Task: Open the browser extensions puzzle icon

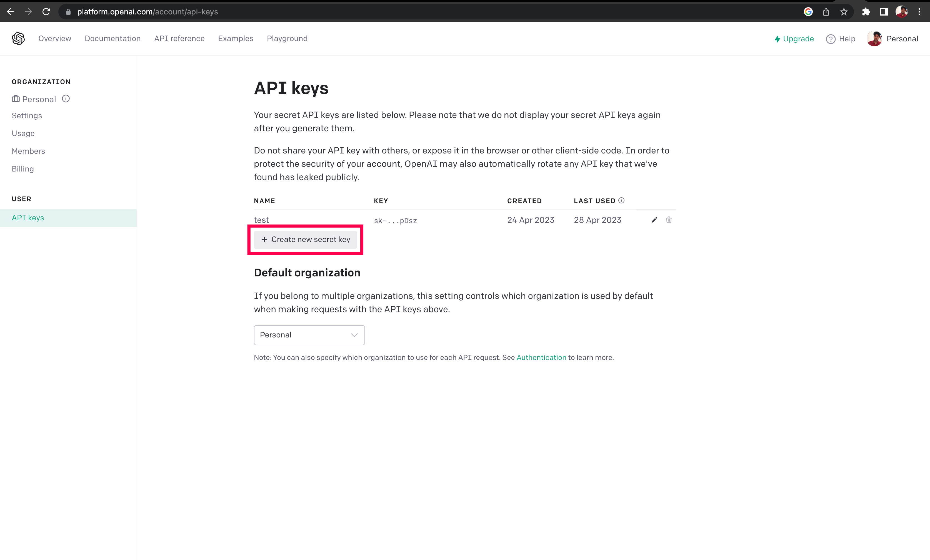Action: pos(866,12)
